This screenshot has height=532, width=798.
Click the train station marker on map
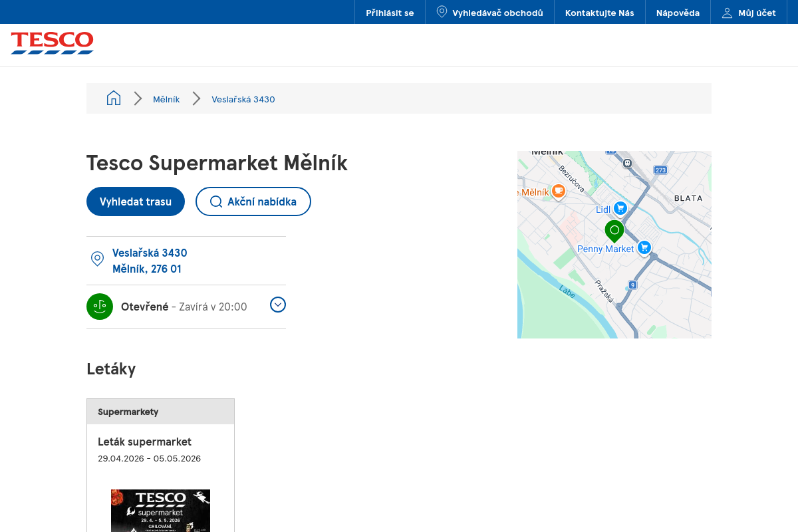pyautogui.click(x=626, y=162)
